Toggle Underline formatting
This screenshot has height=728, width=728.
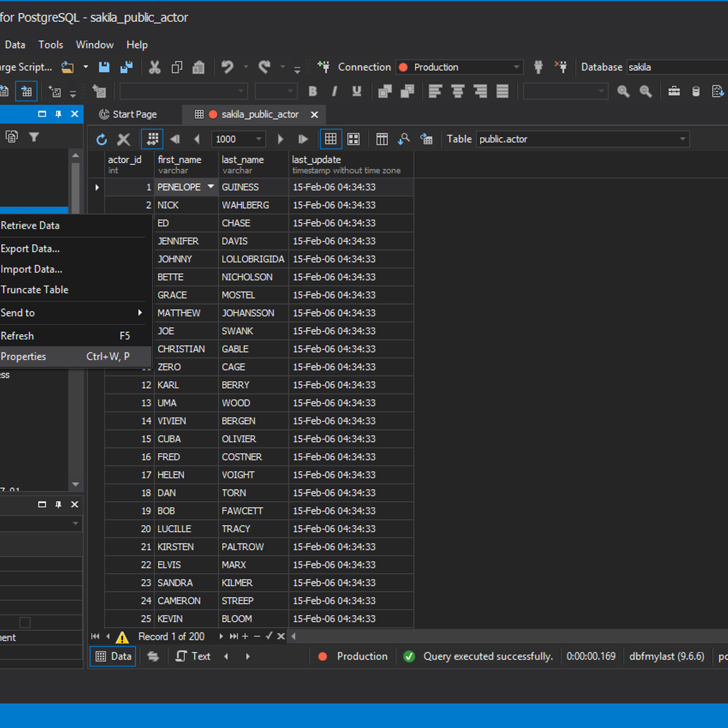[357, 91]
